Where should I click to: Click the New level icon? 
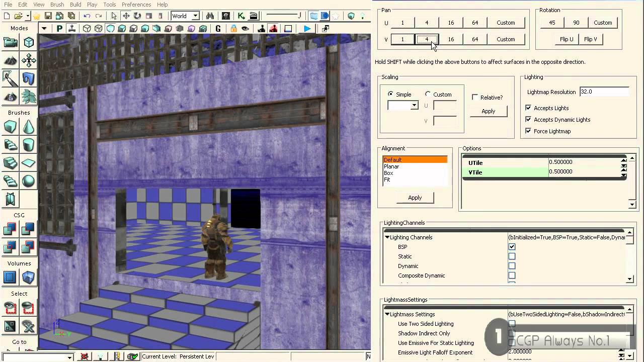(x=7, y=16)
